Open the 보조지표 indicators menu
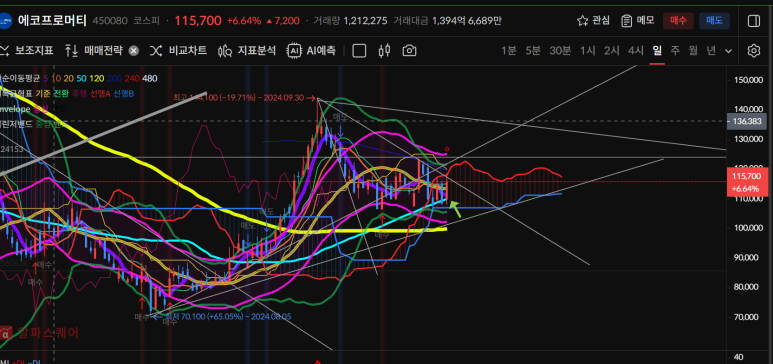 [x=27, y=50]
